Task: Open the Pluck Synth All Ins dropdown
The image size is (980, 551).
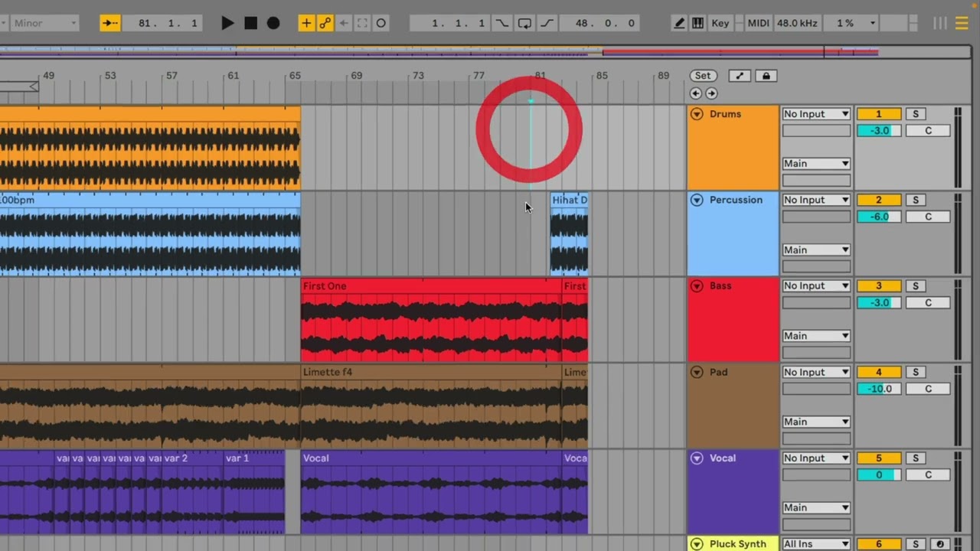Action: [x=816, y=544]
